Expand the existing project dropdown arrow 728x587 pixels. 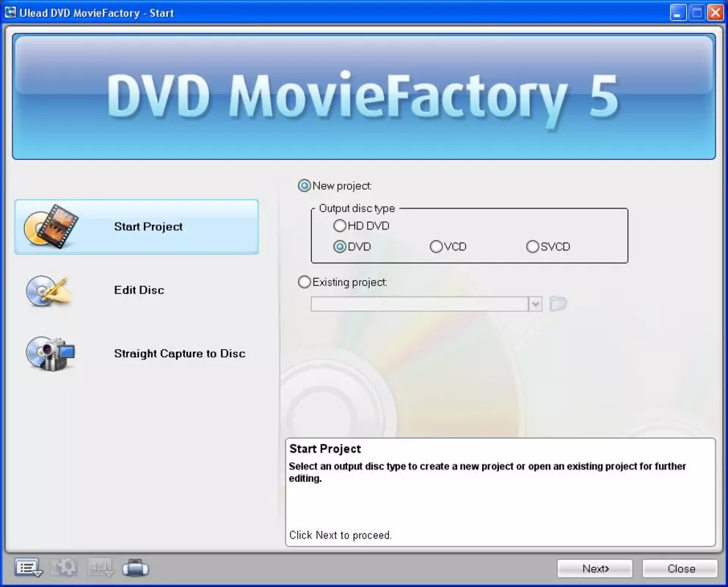point(535,305)
